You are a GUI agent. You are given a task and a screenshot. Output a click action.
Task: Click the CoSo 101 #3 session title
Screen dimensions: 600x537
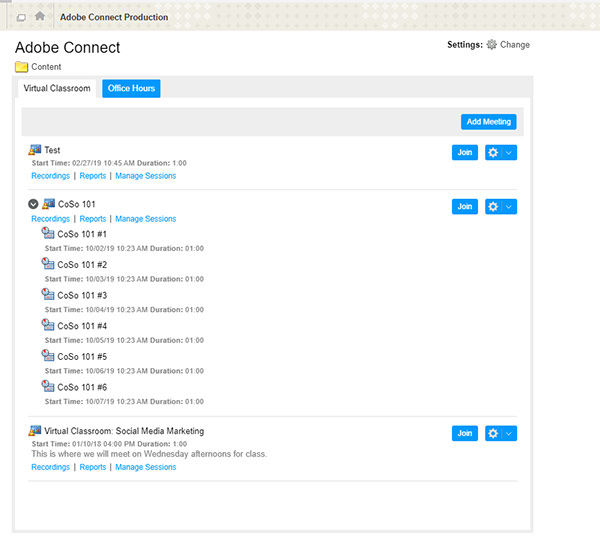(x=82, y=295)
